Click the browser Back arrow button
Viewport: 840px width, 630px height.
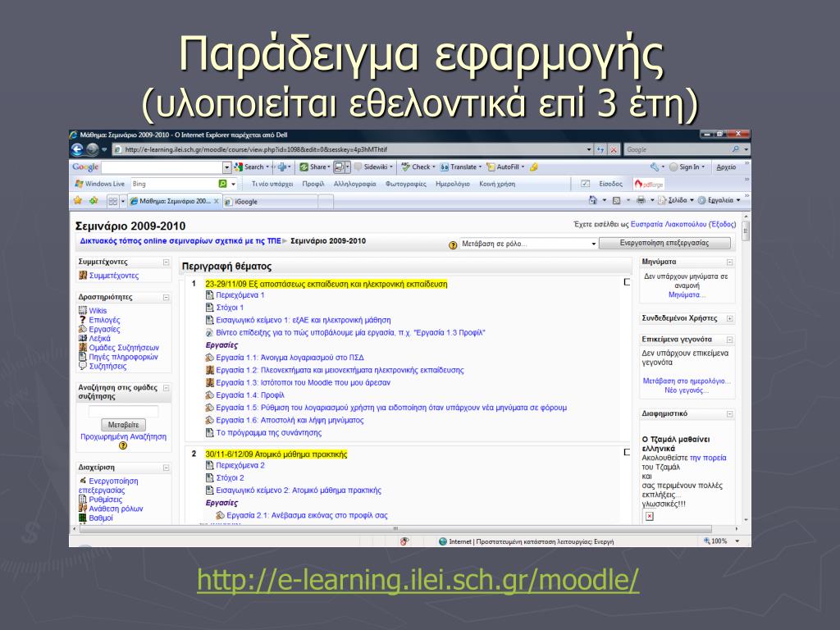pos(77,149)
